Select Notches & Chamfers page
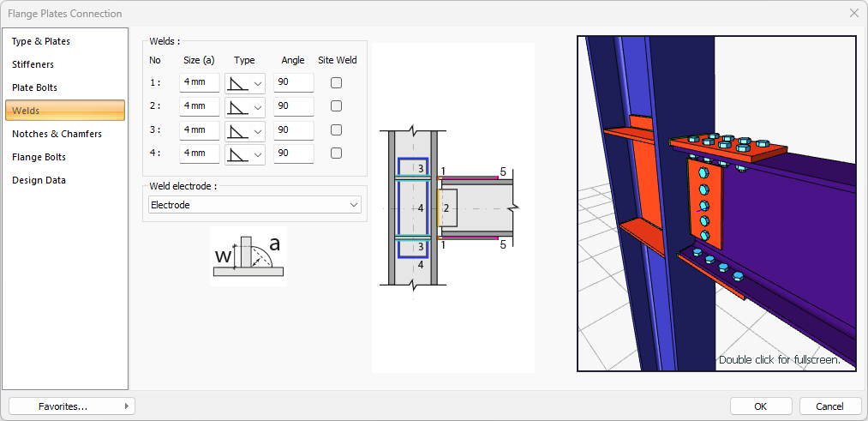Image resolution: width=868 pixels, height=421 pixels. coord(57,134)
